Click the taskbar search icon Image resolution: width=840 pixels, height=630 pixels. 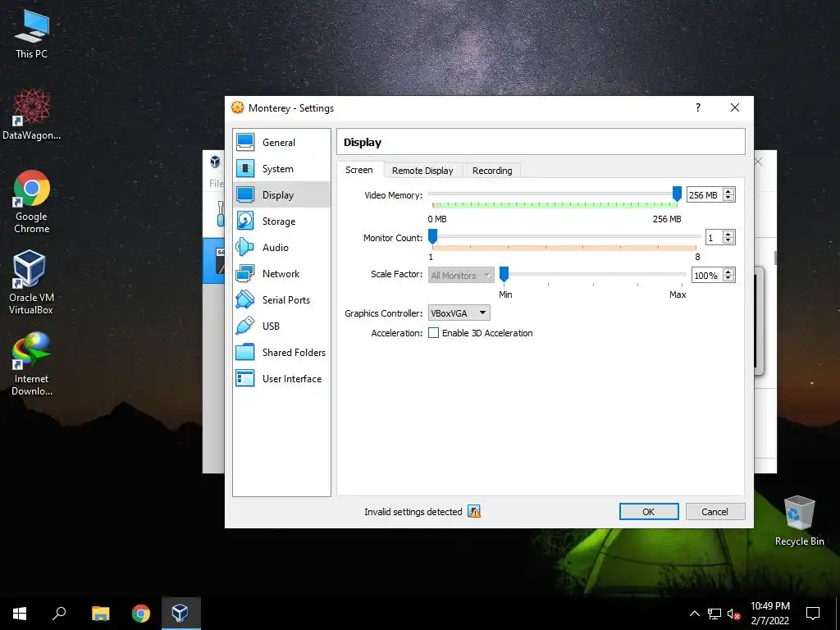pos(59,614)
